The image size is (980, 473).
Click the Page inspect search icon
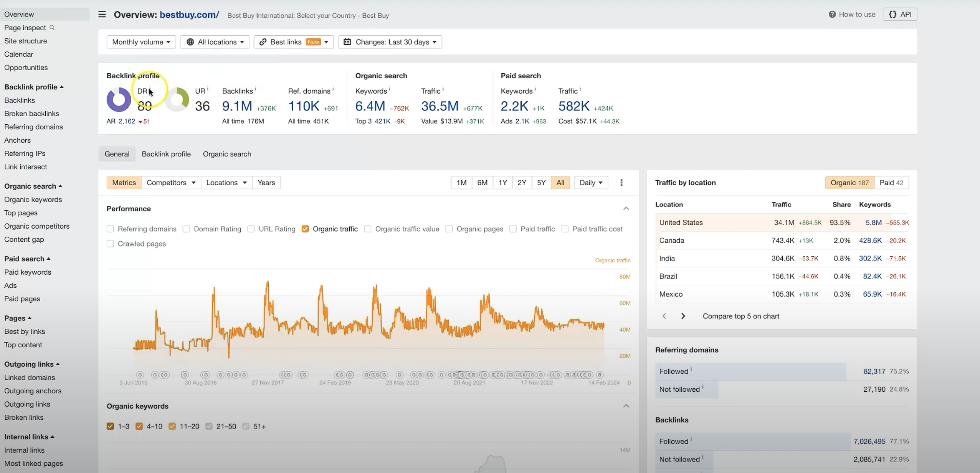(x=53, y=27)
